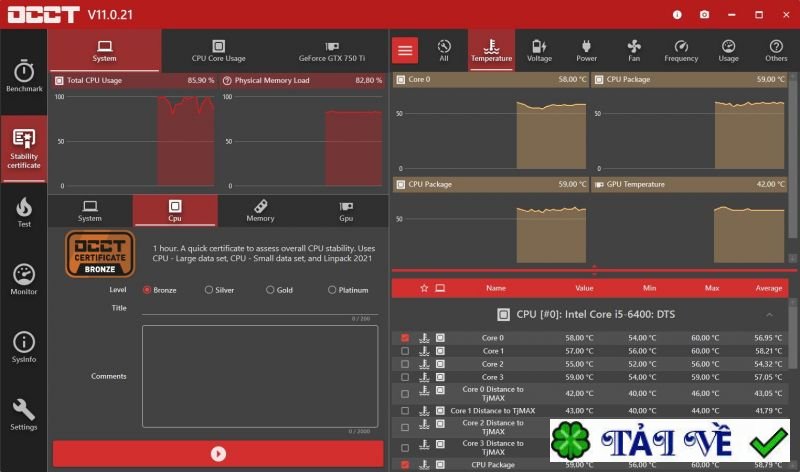Open the Benchmark section in sidebar
Image resolution: width=800 pixels, height=472 pixels.
tap(24, 76)
